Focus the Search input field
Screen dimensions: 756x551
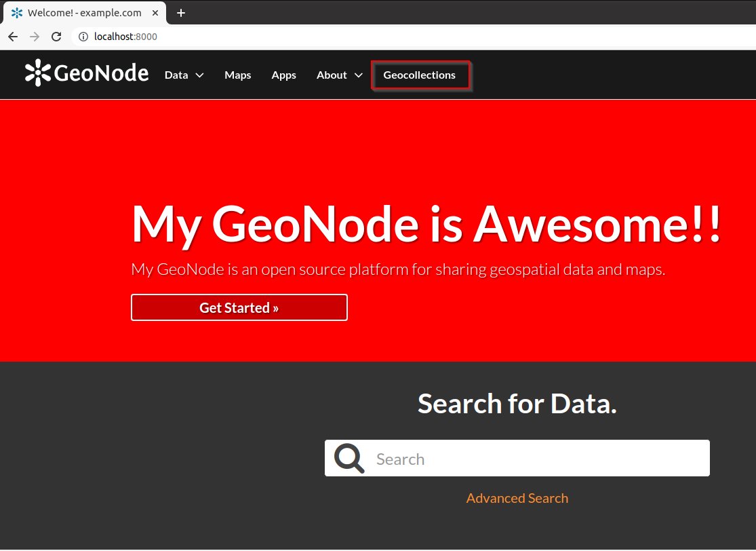pyautogui.click(x=517, y=458)
